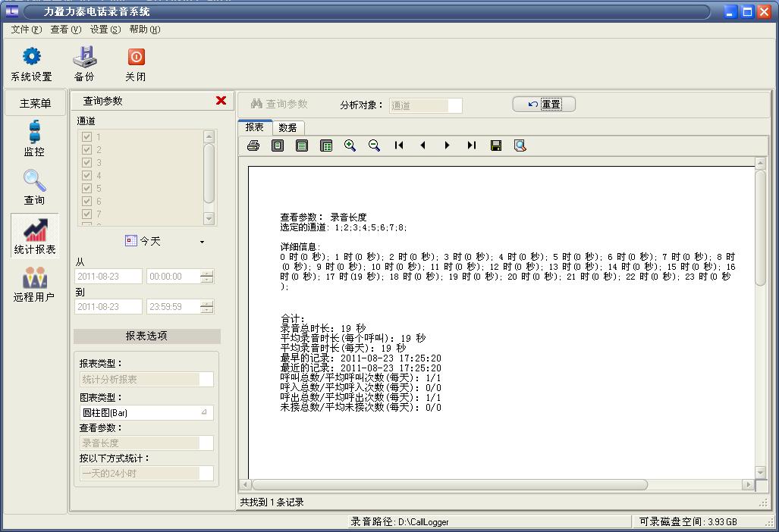Save the report with disk icon

coord(496,146)
